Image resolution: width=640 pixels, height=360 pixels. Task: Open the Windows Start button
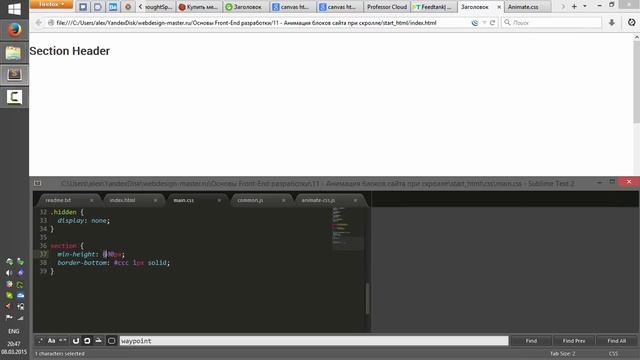(x=14, y=9)
